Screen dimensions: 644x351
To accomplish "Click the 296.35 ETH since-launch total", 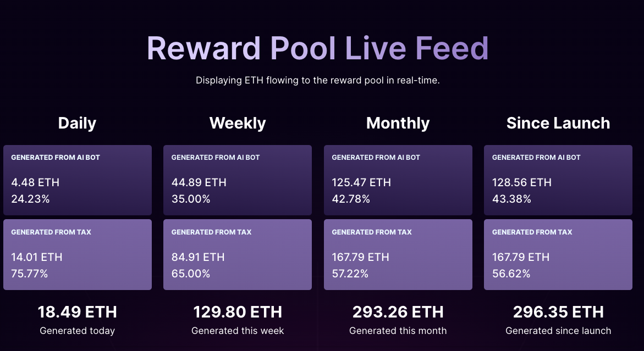I will (x=558, y=312).
